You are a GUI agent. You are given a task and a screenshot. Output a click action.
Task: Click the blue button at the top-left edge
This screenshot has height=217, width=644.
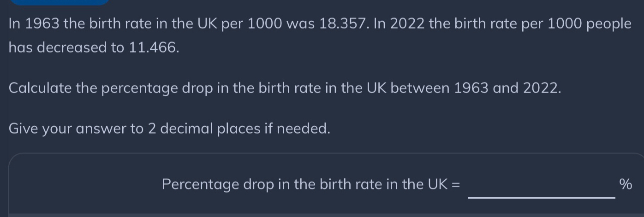[59, 2]
